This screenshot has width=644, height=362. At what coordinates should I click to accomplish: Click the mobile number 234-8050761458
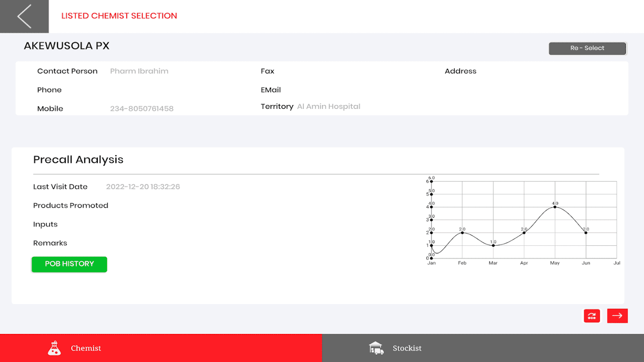tap(142, 109)
